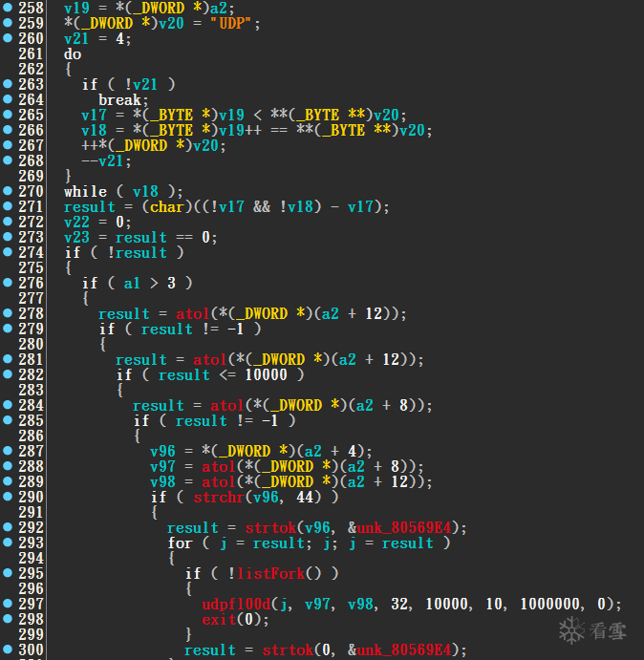Toggle the breakpoint dot on line 259
The image size is (644, 660).
click(7, 22)
